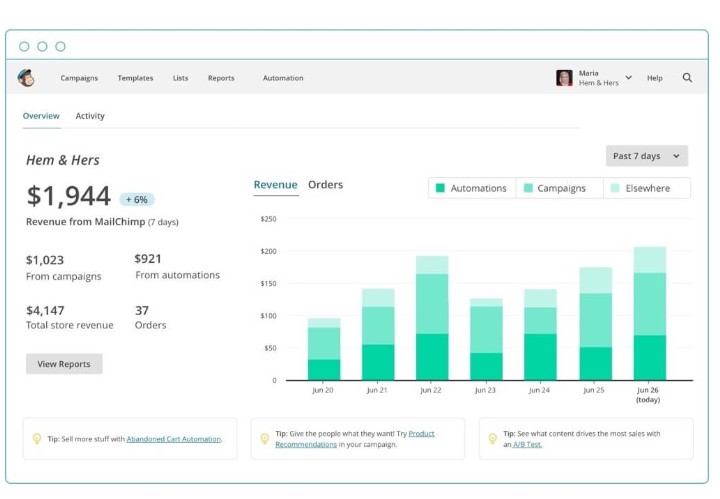Viewport: 720px width, 499px height.
Task: Click the + 6% growth badge
Action: (x=137, y=200)
